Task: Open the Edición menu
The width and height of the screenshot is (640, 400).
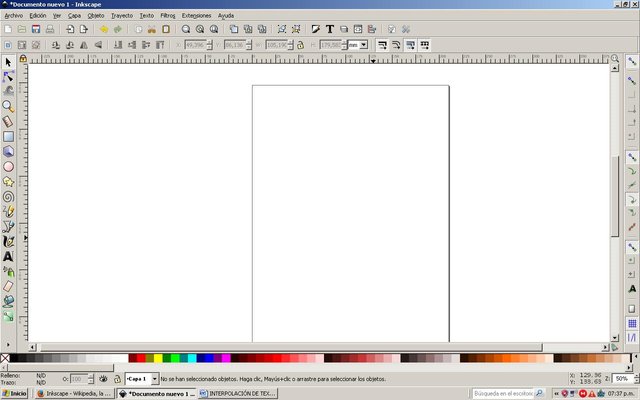Action: pyautogui.click(x=38, y=16)
